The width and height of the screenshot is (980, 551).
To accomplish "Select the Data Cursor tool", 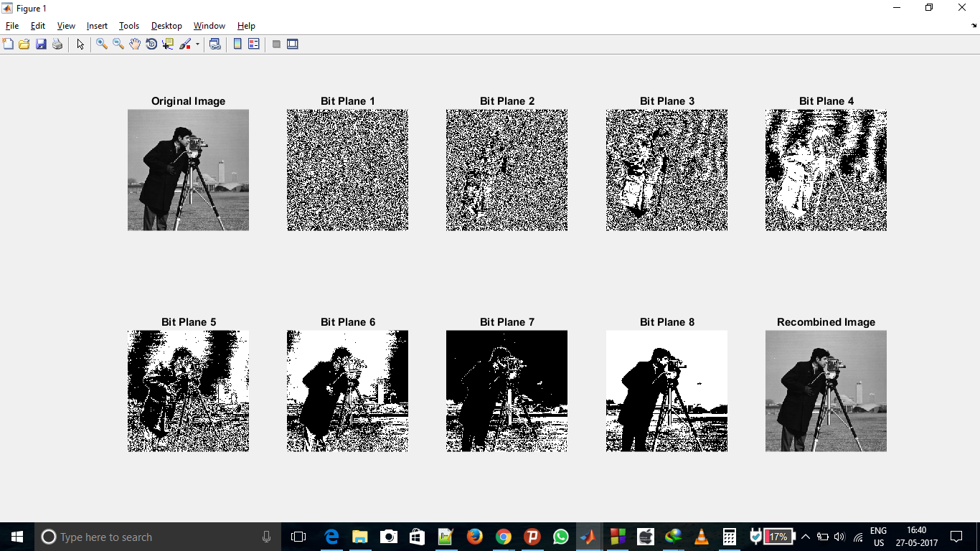I will 168,44.
